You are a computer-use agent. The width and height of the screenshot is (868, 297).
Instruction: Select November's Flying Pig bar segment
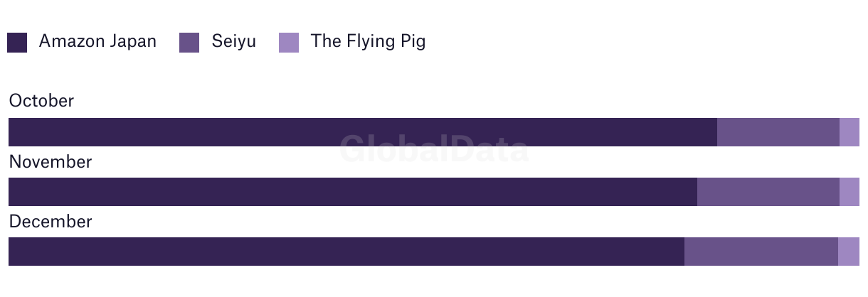(850, 192)
